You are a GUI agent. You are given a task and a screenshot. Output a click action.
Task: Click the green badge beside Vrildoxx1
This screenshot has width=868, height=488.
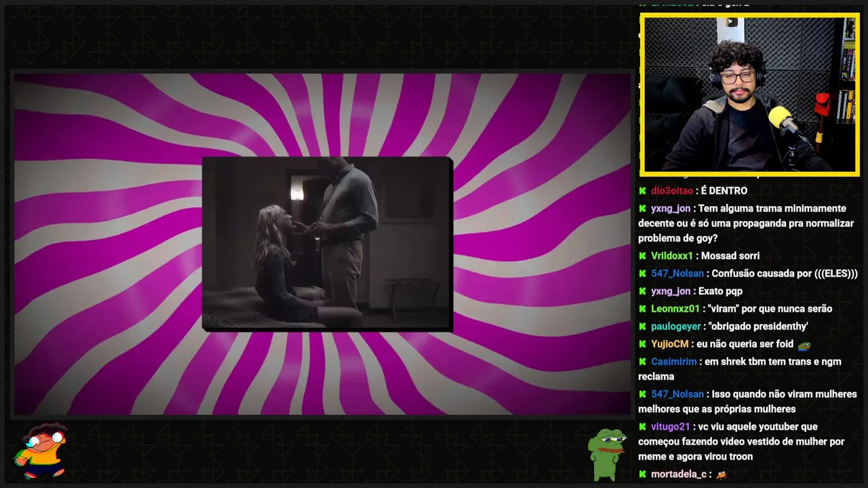click(642, 256)
